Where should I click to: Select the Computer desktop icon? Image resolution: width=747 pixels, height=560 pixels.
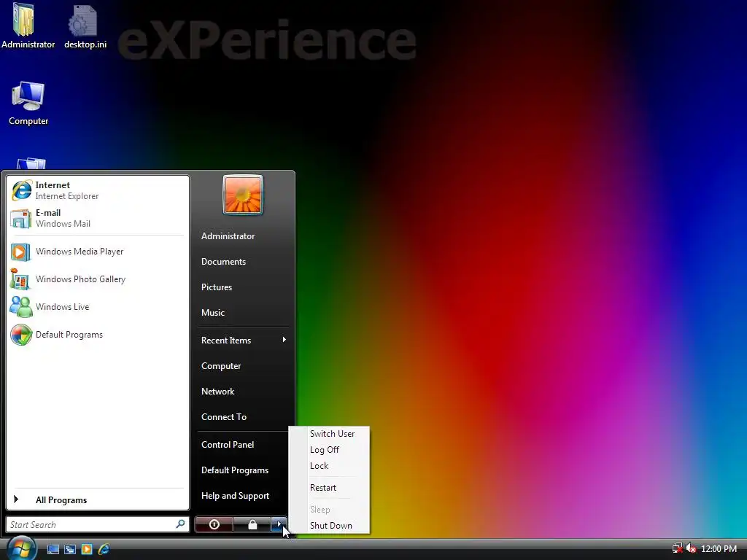pos(28,104)
